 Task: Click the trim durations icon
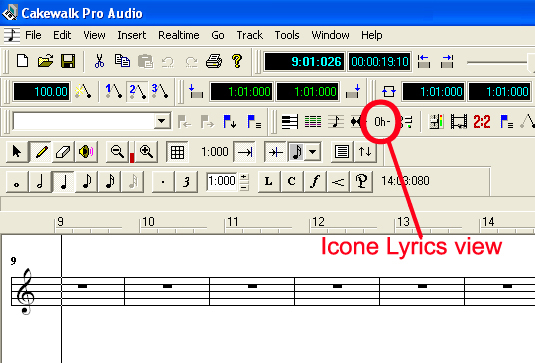(275, 152)
